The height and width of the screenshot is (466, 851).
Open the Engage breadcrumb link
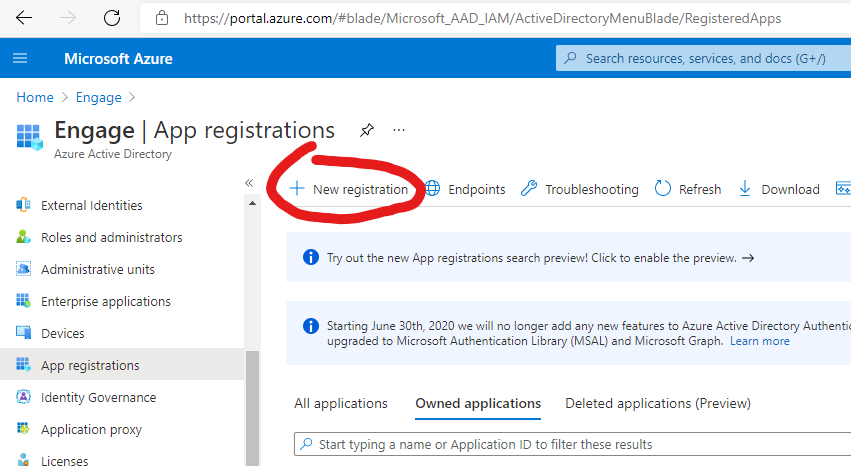(x=98, y=97)
